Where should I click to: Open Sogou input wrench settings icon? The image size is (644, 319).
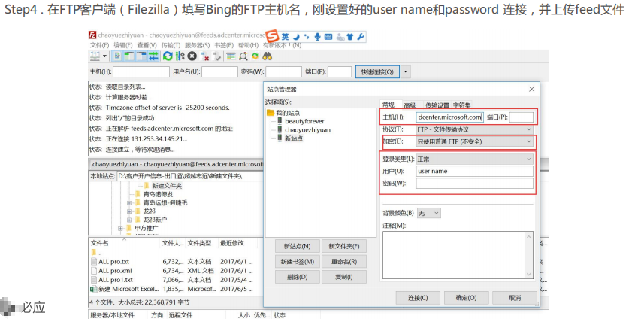[360, 37]
